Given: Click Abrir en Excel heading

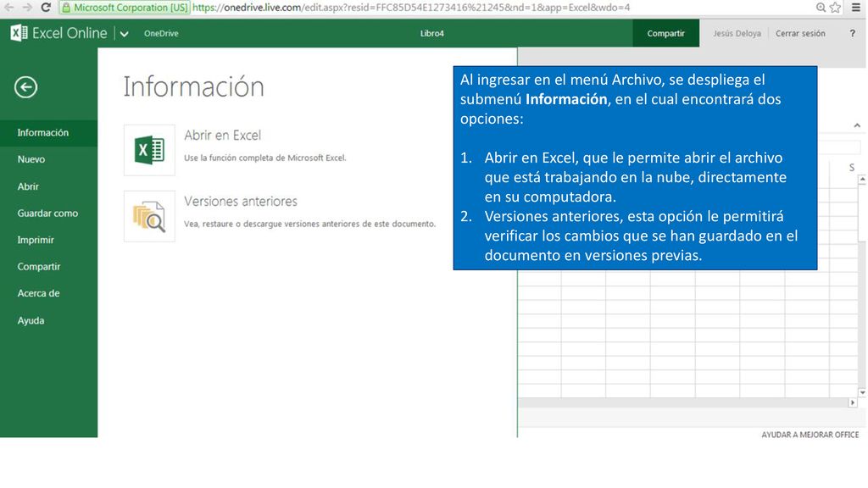Looking at the screenshot, I should pyautogui.click(x=223, y=135).
